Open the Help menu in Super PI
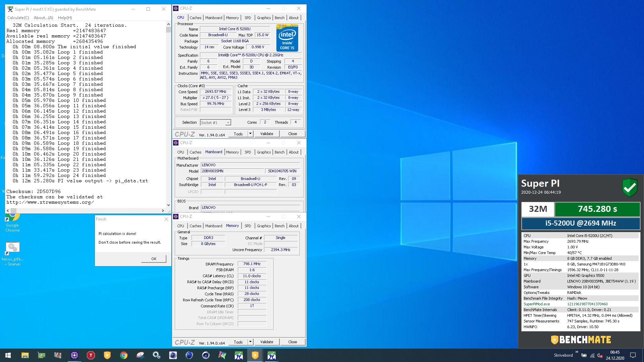 tap(65, 18)
